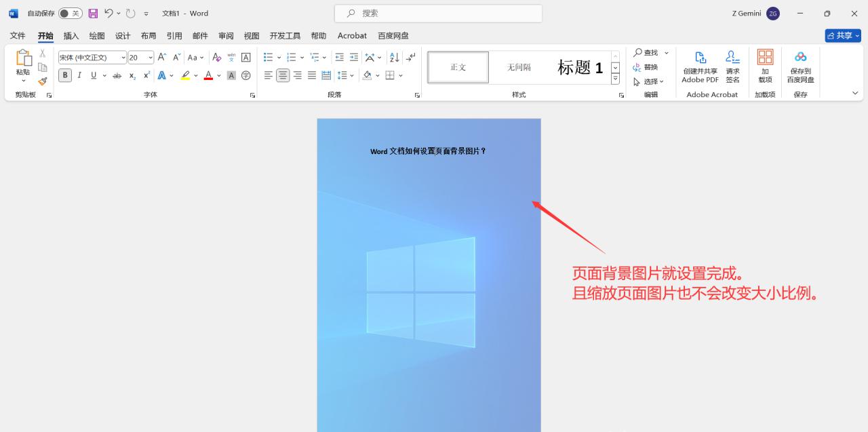Image resolution: width=868 pixels, height=432 pixels.
Task: Increase font size with the larger A
Action: (162, 58)
